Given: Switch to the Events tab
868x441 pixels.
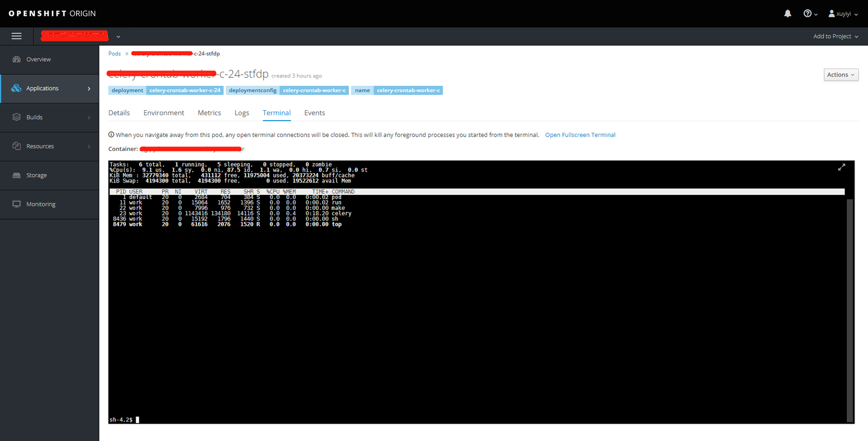Looking at the screenshot, I should [x=314, y=113].
